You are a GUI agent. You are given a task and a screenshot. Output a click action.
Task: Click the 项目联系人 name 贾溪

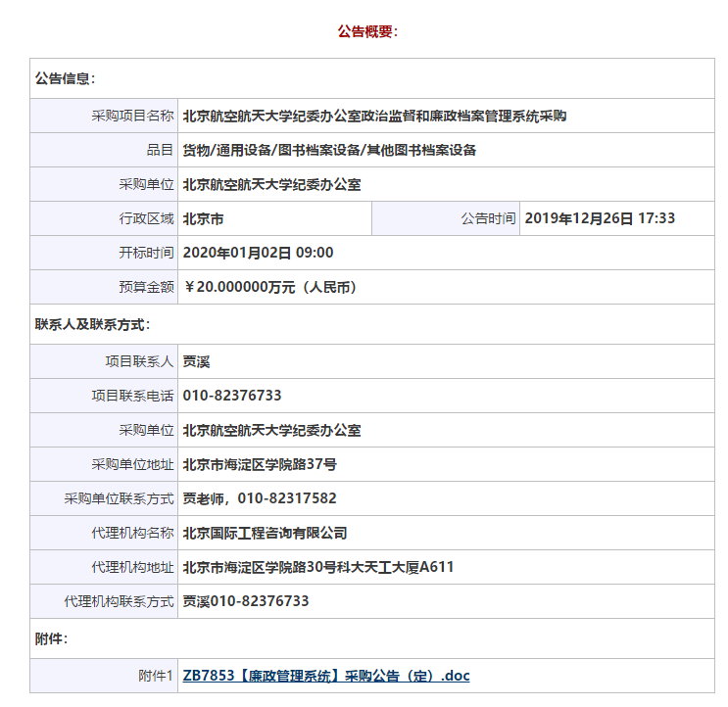(x=197, y=361)
